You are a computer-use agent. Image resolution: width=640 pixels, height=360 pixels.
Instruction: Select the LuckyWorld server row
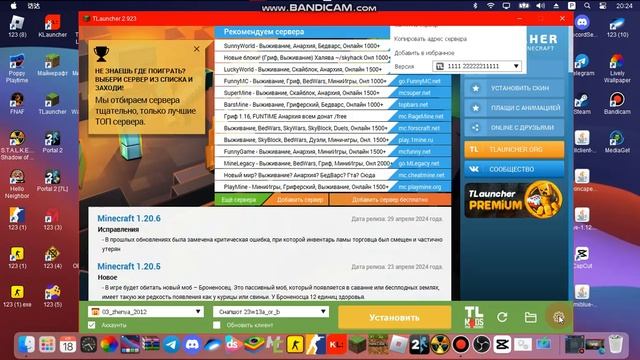pyautogui.click(x=302, y=69)
